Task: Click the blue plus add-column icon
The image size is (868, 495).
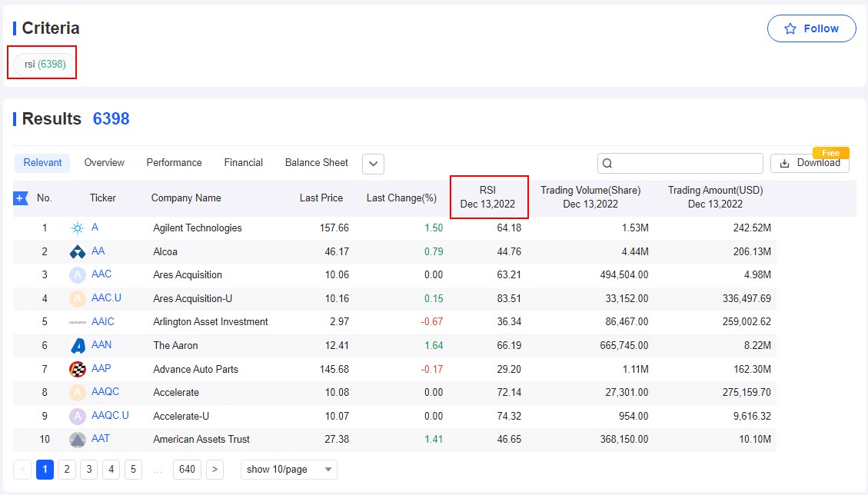Action: pos(21,198)
